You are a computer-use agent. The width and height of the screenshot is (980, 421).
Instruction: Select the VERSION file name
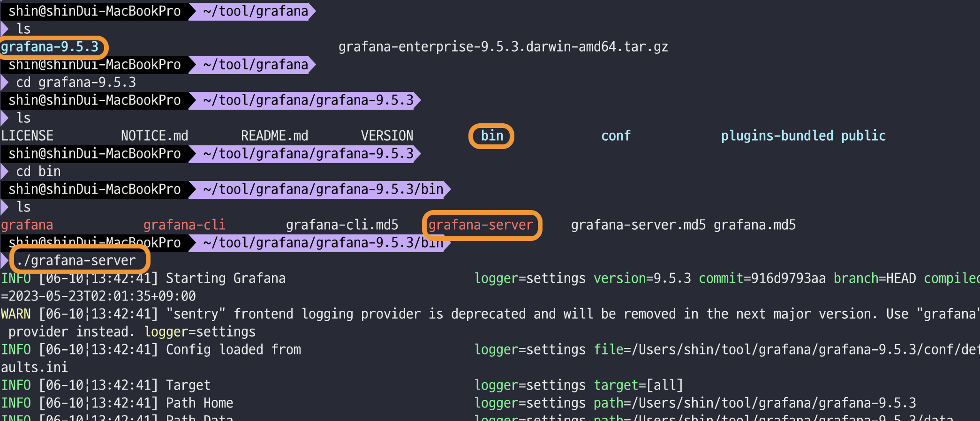(x=387, y=136)
